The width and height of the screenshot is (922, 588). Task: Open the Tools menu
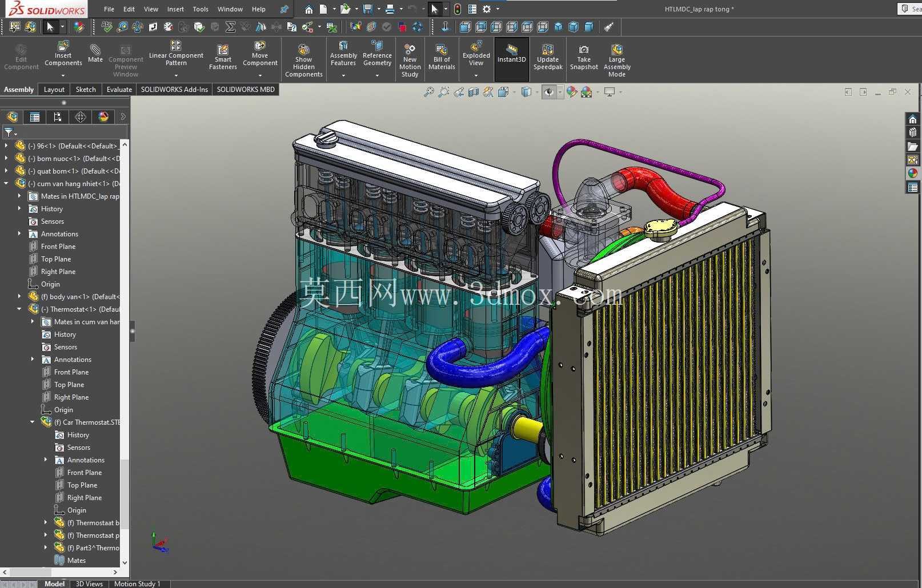point(201,9)
